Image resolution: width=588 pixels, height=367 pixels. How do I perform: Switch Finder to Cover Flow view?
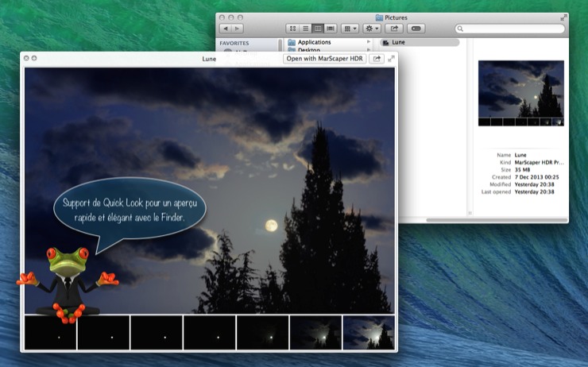point(329,29)
